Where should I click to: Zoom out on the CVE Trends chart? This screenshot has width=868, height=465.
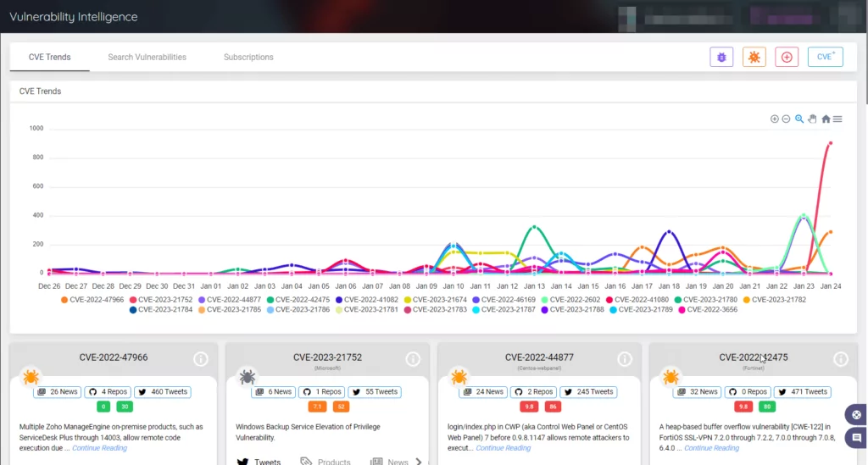click(x=786, y=119)
